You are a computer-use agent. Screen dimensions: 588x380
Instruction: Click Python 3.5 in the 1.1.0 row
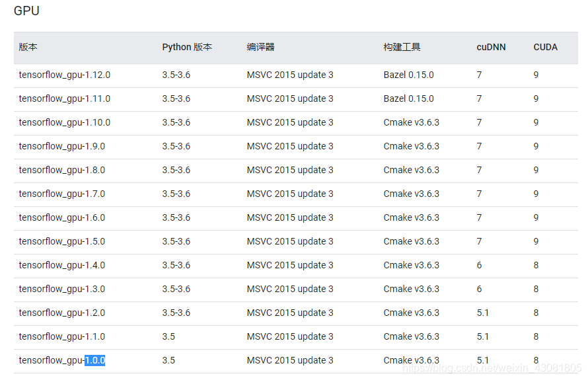[x=168, y=336]
